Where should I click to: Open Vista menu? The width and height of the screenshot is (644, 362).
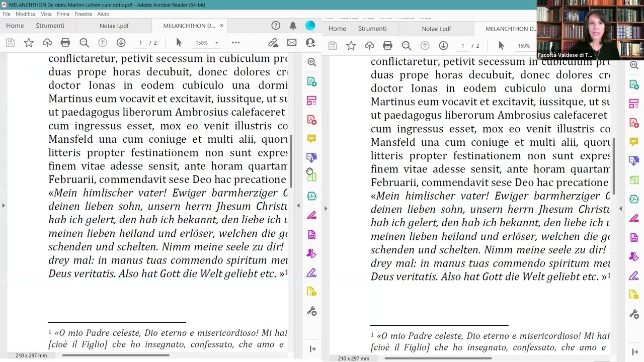pos(46,14)
